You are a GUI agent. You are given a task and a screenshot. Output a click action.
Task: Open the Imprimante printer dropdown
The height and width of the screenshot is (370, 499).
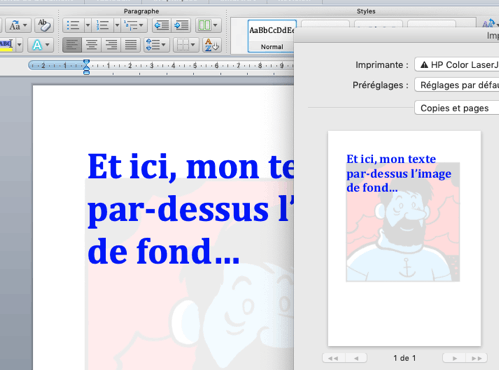pos(457,65)
